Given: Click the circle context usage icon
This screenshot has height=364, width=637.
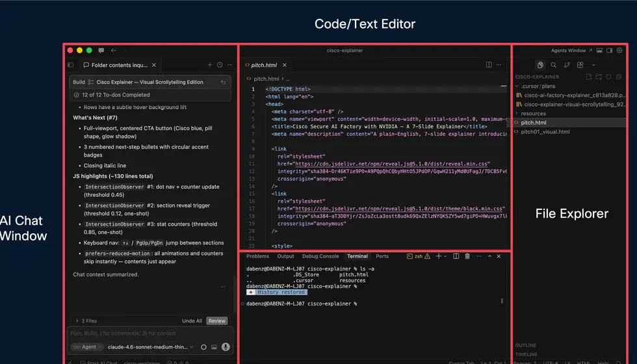Looking at the screenshot, I should pos(203,347).
